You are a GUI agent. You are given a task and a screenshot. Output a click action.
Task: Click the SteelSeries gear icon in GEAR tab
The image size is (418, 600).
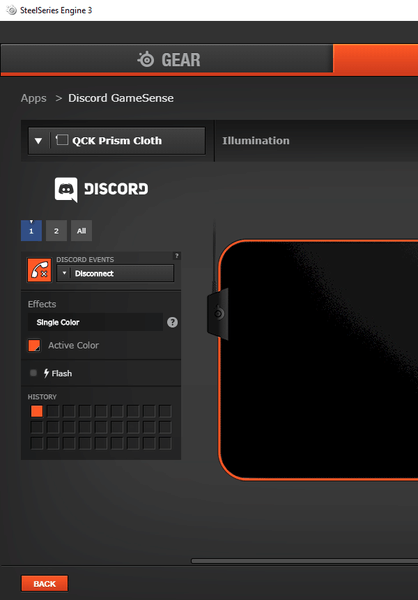[146, 60]
